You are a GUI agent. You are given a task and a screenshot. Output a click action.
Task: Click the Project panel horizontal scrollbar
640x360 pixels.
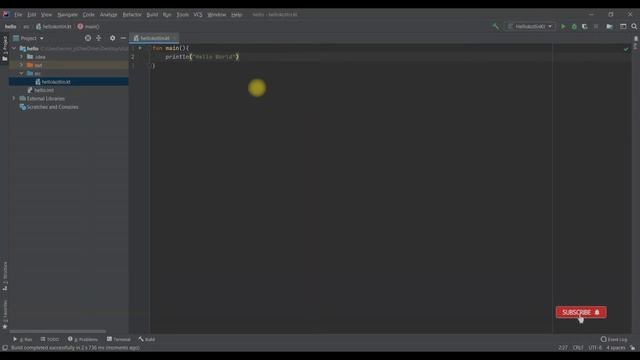[x=58, y=331]
